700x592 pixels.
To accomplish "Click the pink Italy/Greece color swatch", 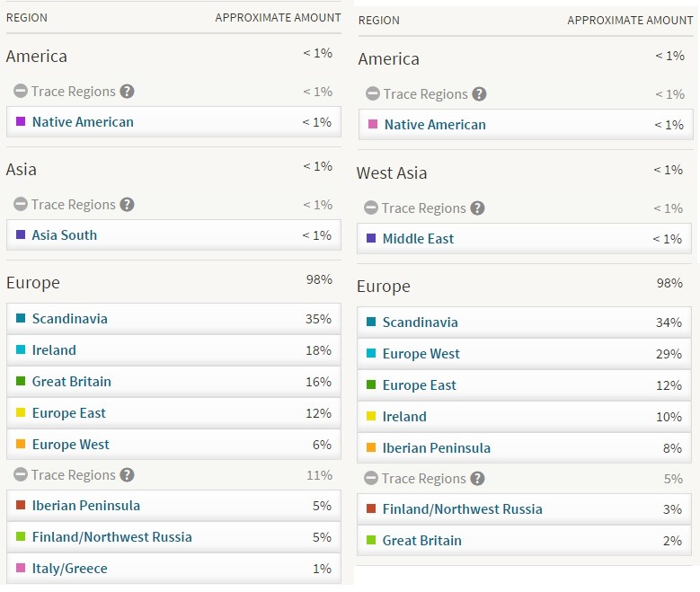I will point(21,569).
